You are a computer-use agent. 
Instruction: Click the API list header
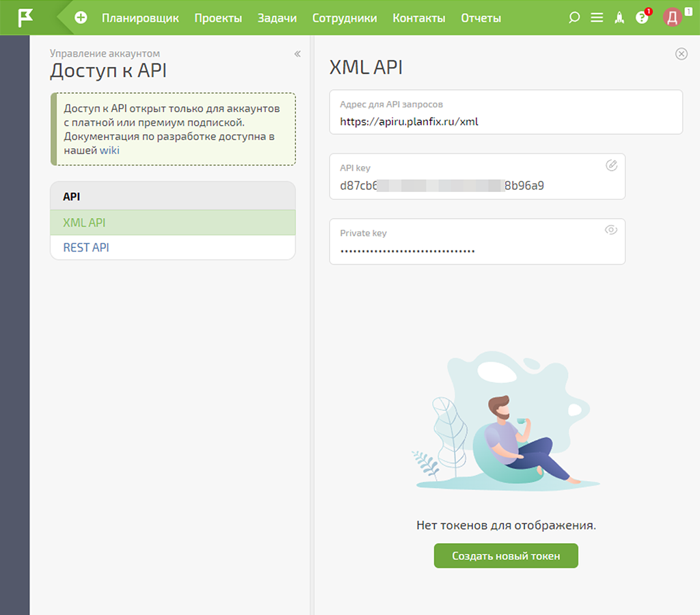[173, 196]
